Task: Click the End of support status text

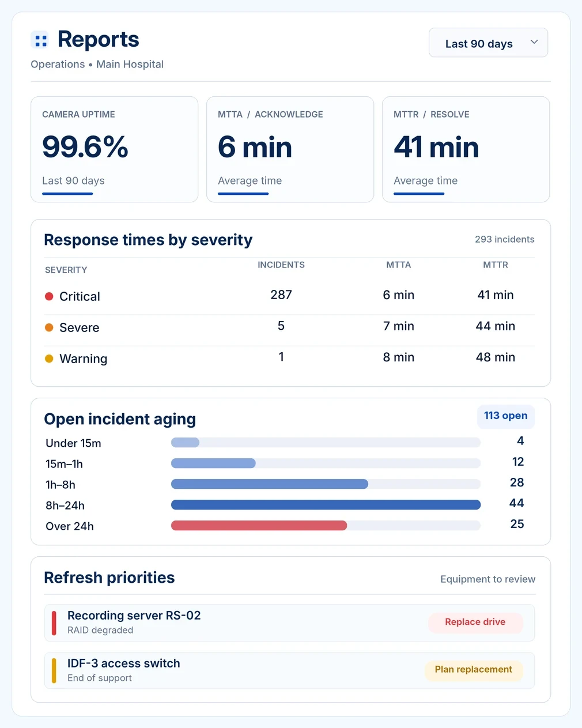Action: [100, 678]
